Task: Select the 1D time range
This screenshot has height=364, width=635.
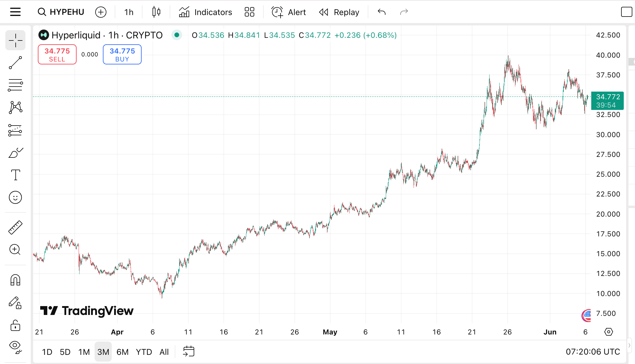Action: coord(47,352)
